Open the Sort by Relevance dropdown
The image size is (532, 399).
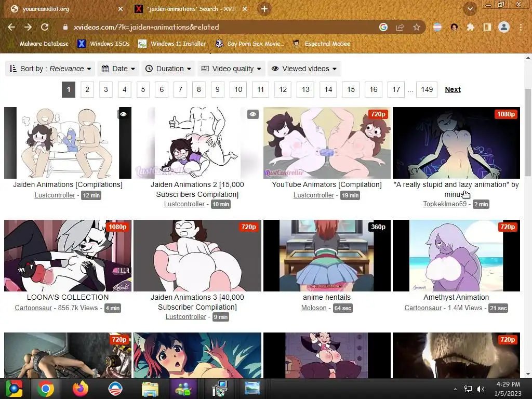coord(50,69)
